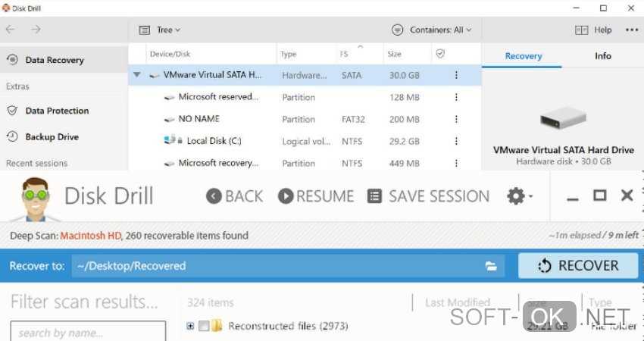
Task: Open the Containers: All filter dropdown
Action: click(x=432, y=30)
